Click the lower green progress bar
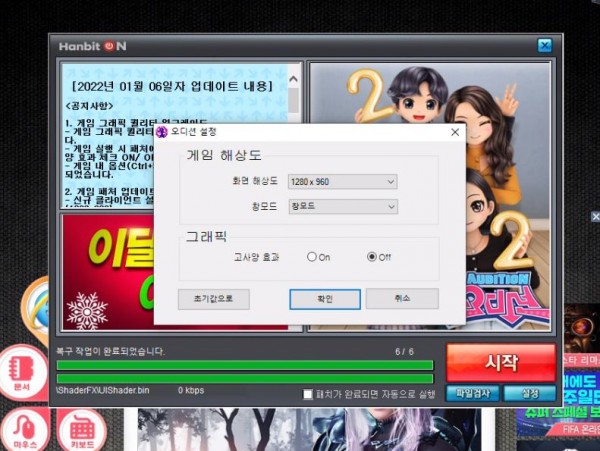 [x=245, y=379]
